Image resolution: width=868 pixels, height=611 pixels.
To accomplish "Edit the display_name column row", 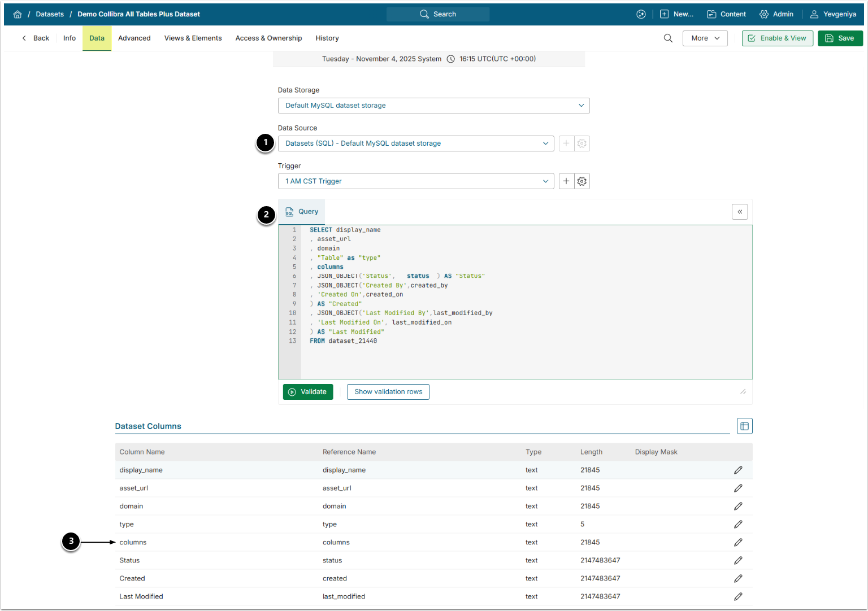I will 738,470.
